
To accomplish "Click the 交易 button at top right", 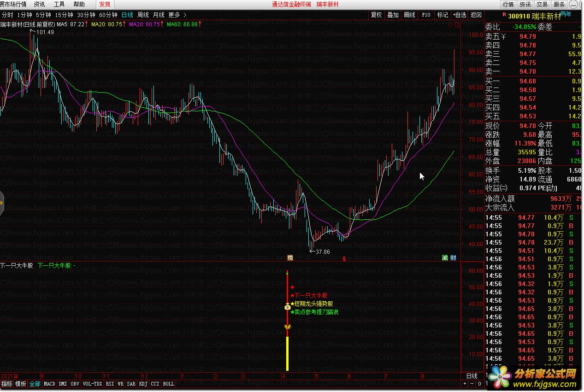I will tap(542, 4).
